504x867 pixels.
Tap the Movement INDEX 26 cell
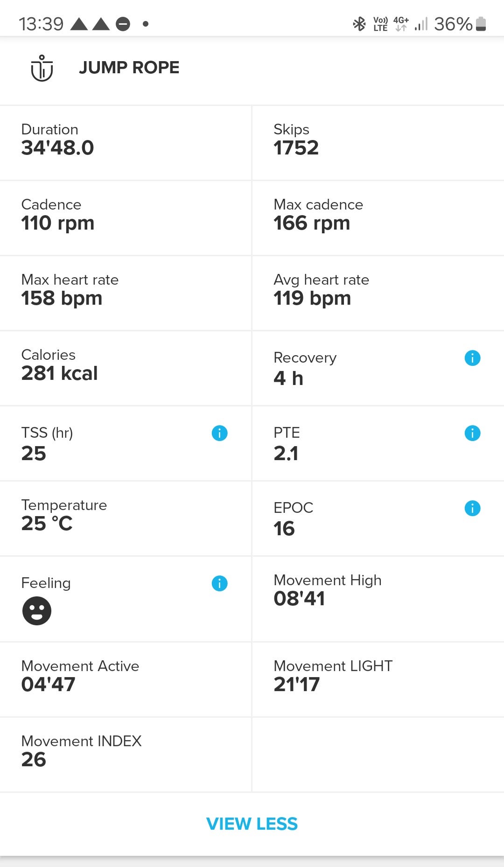click(126, 754)
